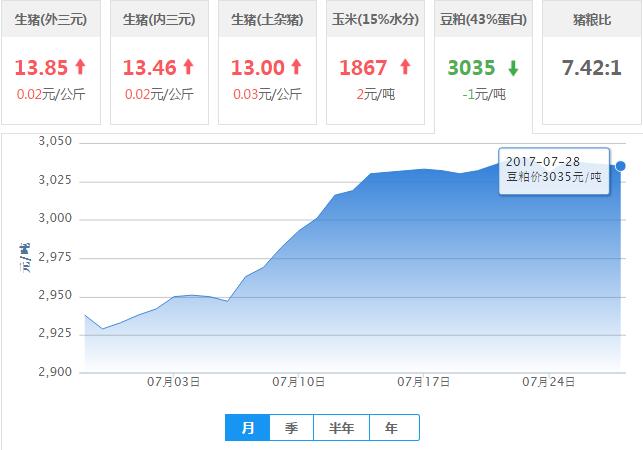Click the 13.85 price value
This screenshot has height=450, width=643.
pyautogui.click(x=41, y=68)
